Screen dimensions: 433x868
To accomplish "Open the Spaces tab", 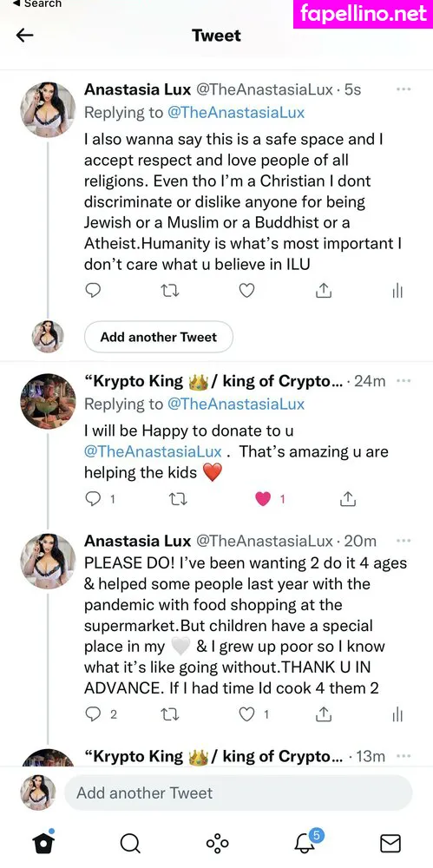I will (x=217, y=843).
